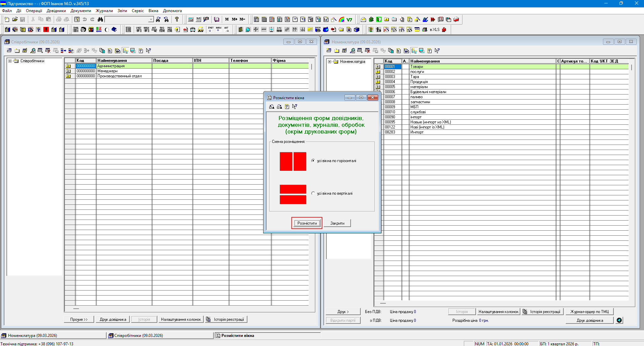Select 'усі вікна по горізонталі' radio button

point(313,161)
